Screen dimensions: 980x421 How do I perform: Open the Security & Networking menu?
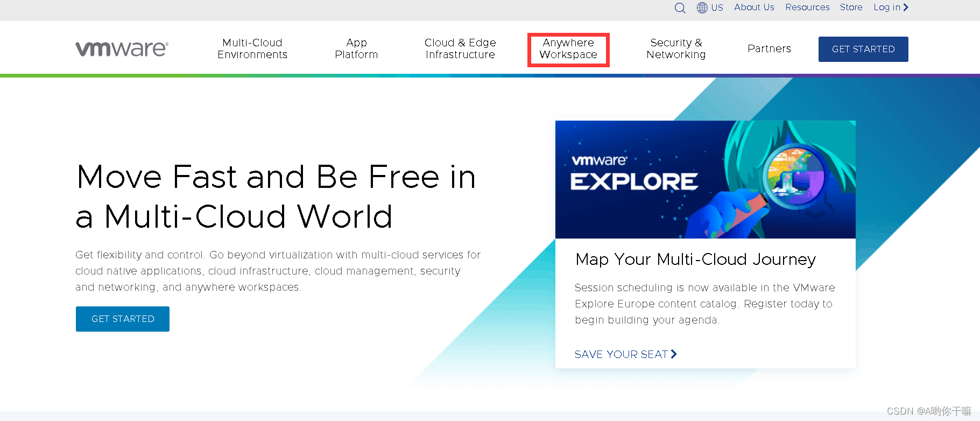tap(676, 48)
